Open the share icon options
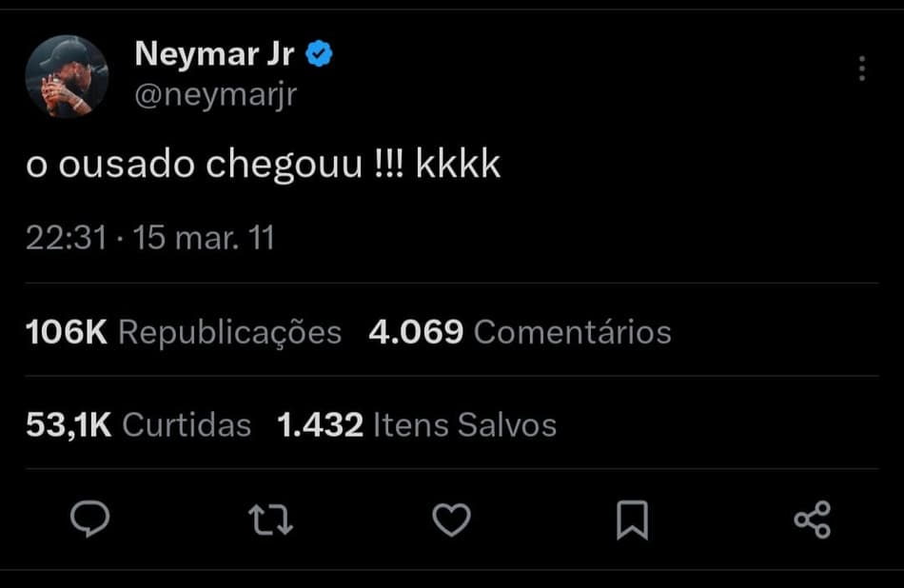 (812, 519)
